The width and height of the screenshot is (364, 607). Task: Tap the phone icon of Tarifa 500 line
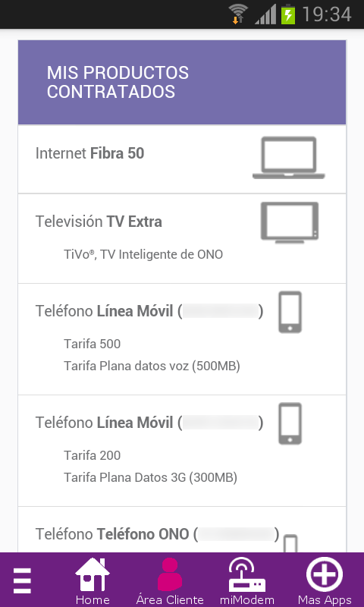(290, 312)
